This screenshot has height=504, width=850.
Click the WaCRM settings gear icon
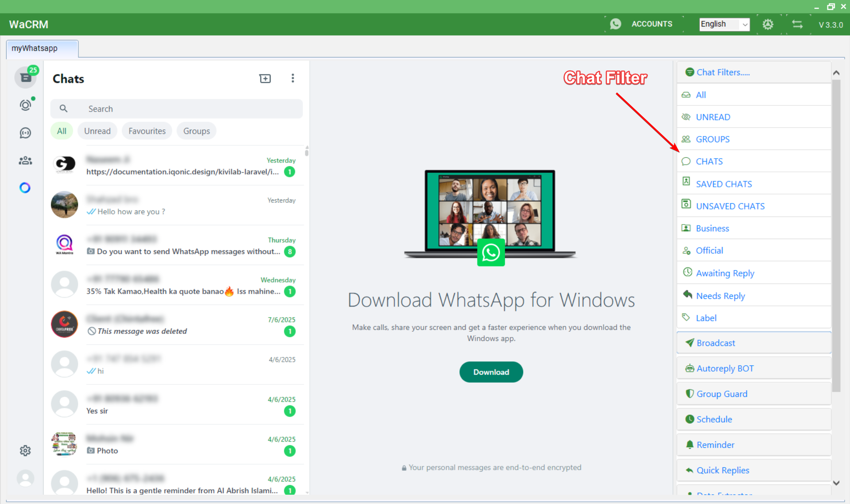point(768,24)
